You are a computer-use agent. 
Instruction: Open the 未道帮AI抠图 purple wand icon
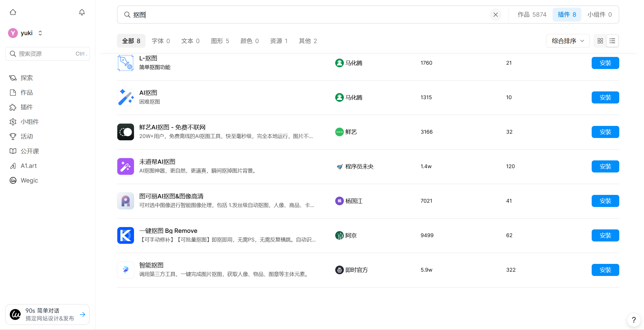(126, 166)
